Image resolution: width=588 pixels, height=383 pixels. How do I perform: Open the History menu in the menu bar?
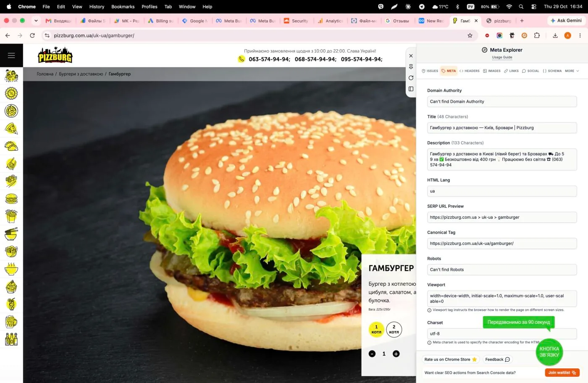[97, 7]
